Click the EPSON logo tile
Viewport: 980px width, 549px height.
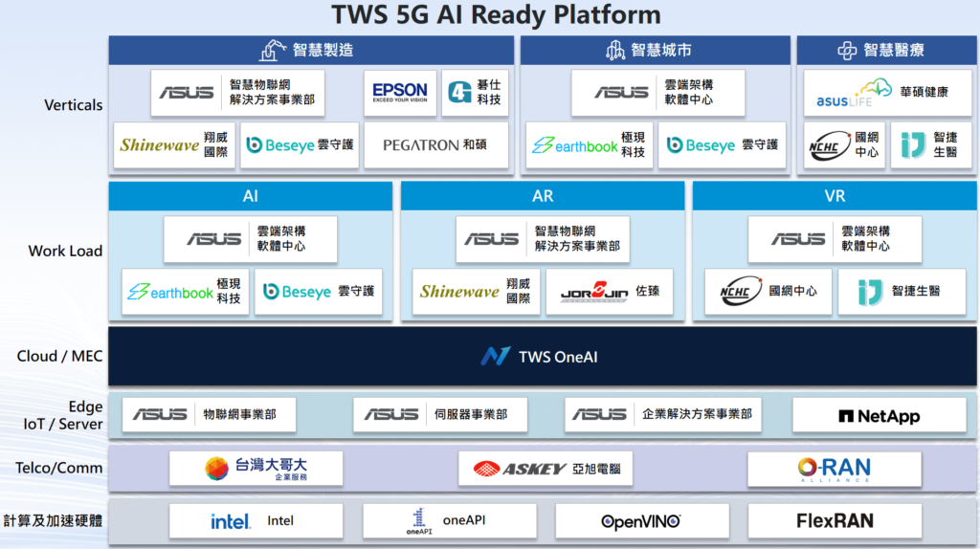pyautogui.click(x=400, y=93)
